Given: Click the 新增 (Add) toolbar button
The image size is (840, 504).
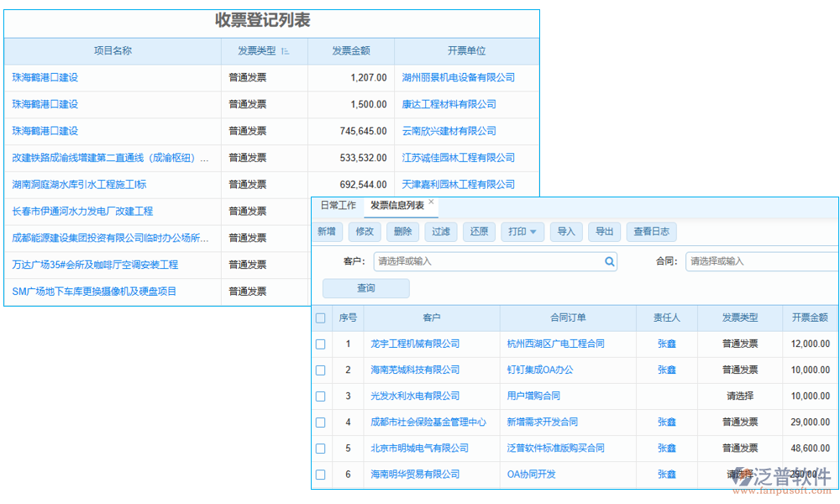Looking at the screenshot, I should 327,231.
